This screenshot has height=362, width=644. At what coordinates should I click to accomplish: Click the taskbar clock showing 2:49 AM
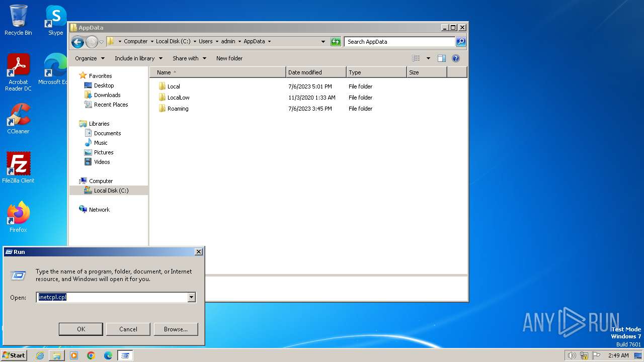tap(618, 355)
